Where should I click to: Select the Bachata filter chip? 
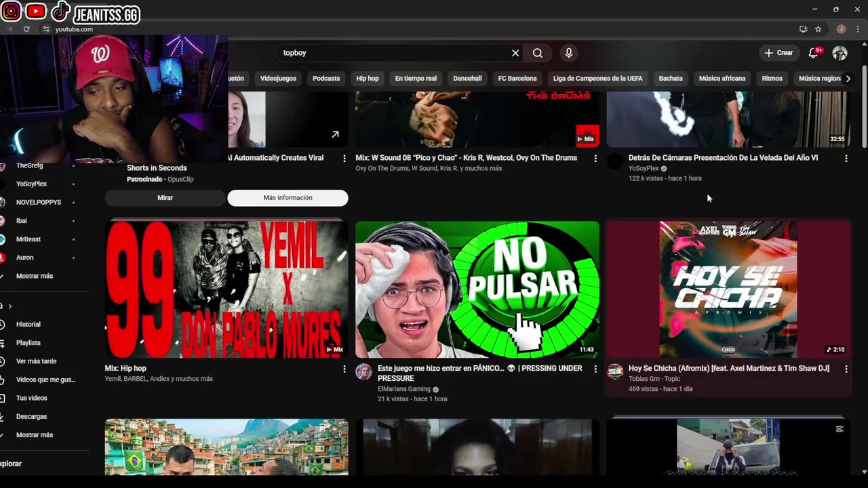coord(671,79)
